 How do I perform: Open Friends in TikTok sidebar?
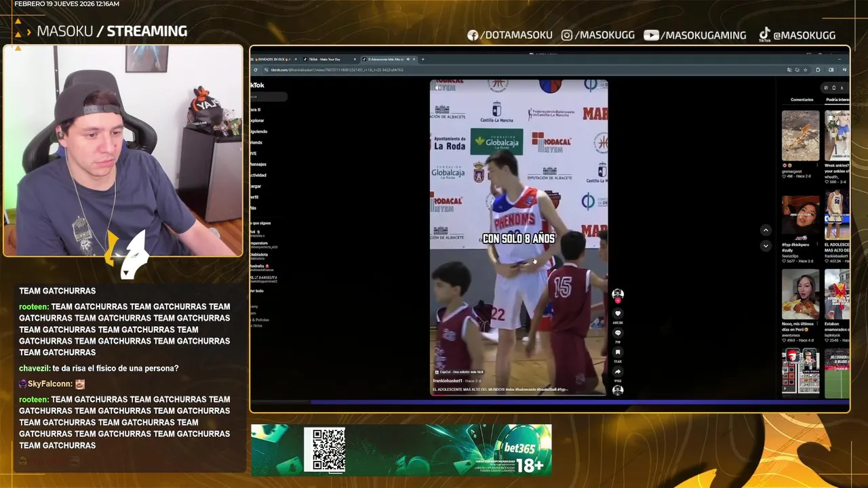[x=256, y=142]
